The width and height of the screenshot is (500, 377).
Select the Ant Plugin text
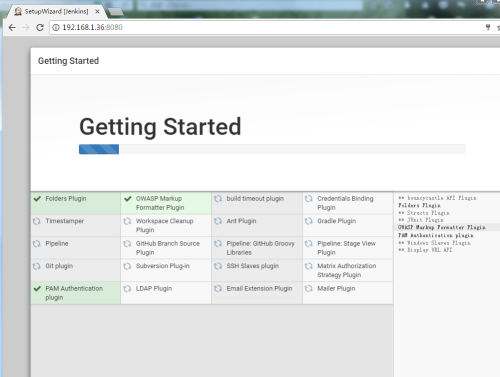241,221
